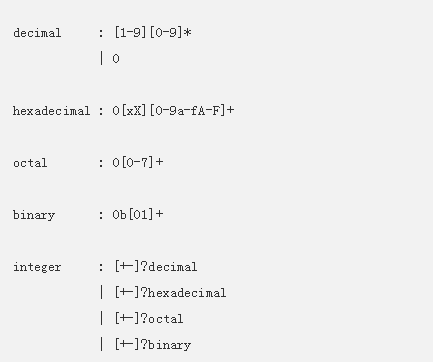Click the colon after "integer"
The height and width of the screenshot is (362, 433).
click(101, 267)
